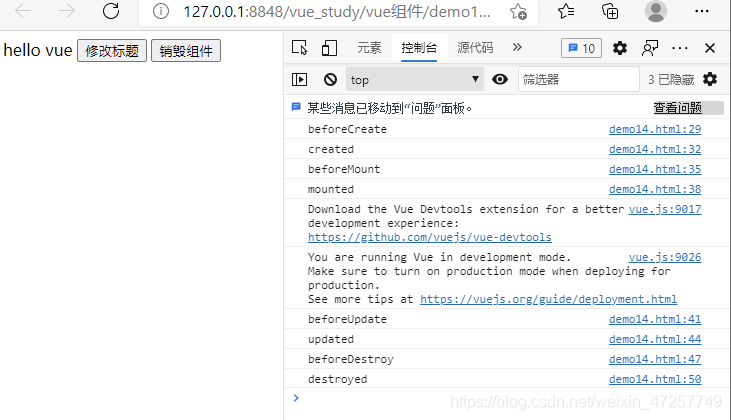Activate the inspect element picker icon
This screenshot has width=731, height=420.
click(300, 48)
